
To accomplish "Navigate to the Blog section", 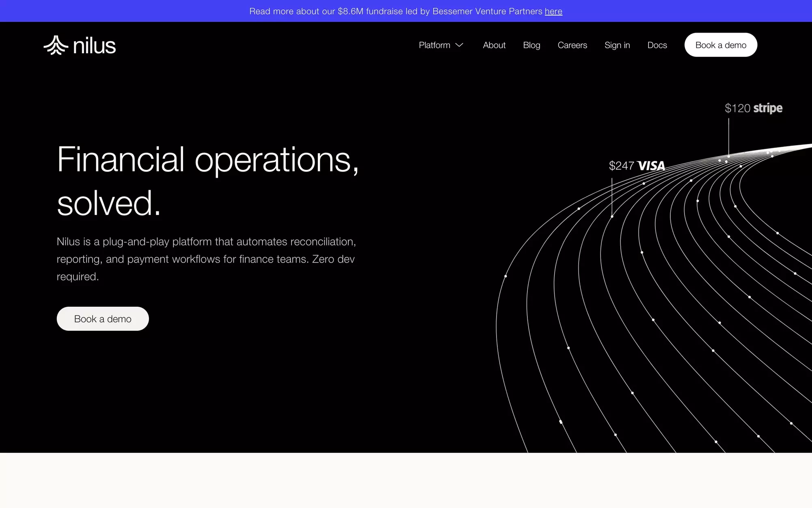I will [531, 45].
